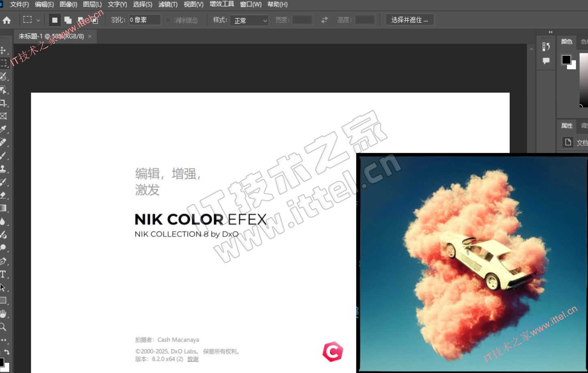The height and width of the screenshot is (373, 588).
Task: Click the 选择并遮住 button
Action: click(409, 20)
